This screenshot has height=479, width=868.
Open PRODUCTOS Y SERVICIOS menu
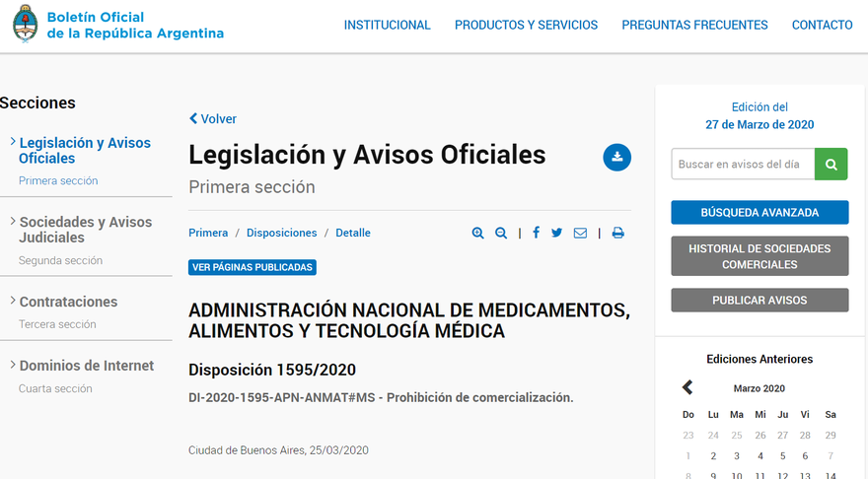[x=526, y=25]
